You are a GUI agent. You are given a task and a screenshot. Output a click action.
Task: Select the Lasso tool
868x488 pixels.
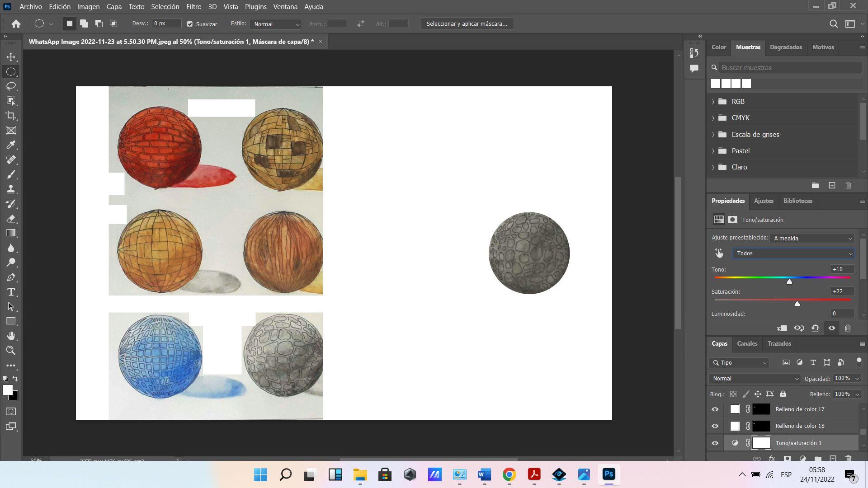[11, 86]
